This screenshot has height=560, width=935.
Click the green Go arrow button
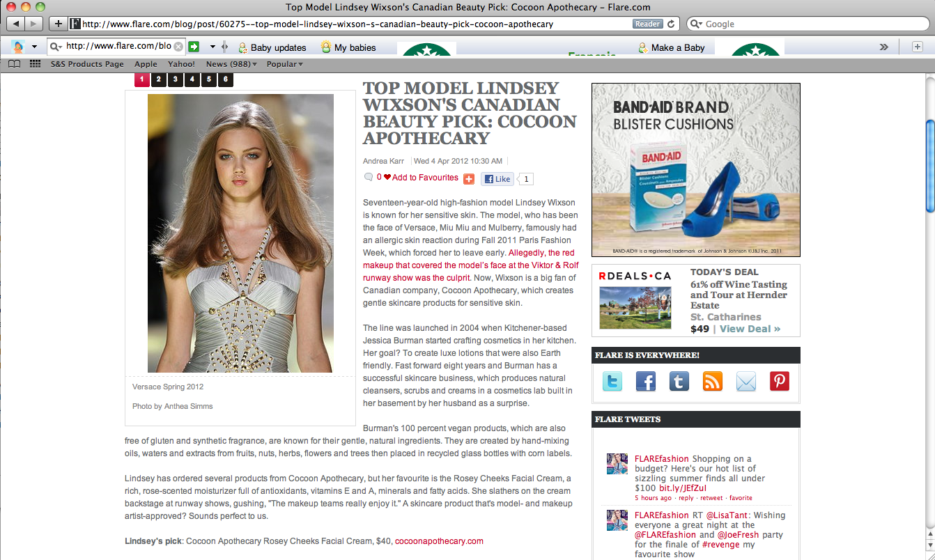coord(194,47)
